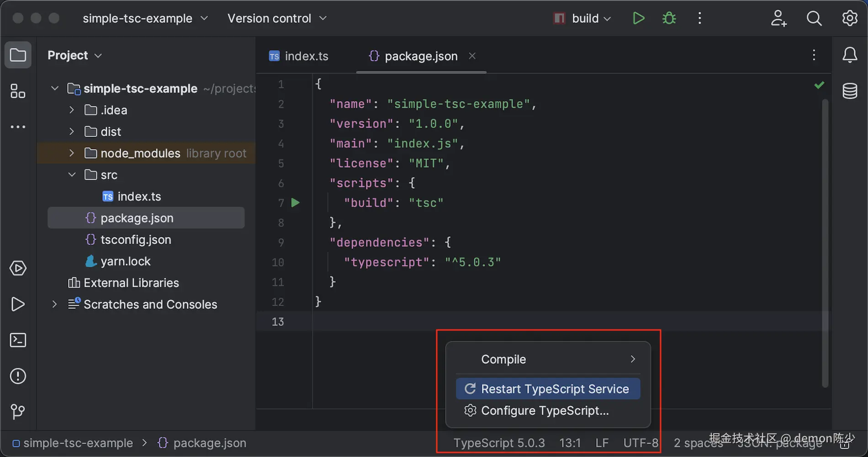Open the Problems tool window
This screenshot has height=457, width=868.
[x=18, y=376]
